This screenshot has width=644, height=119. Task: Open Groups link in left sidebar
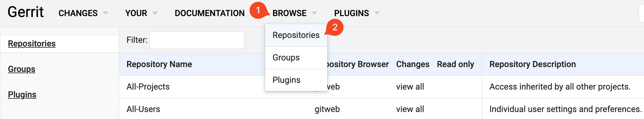click(x=22, y=69)
